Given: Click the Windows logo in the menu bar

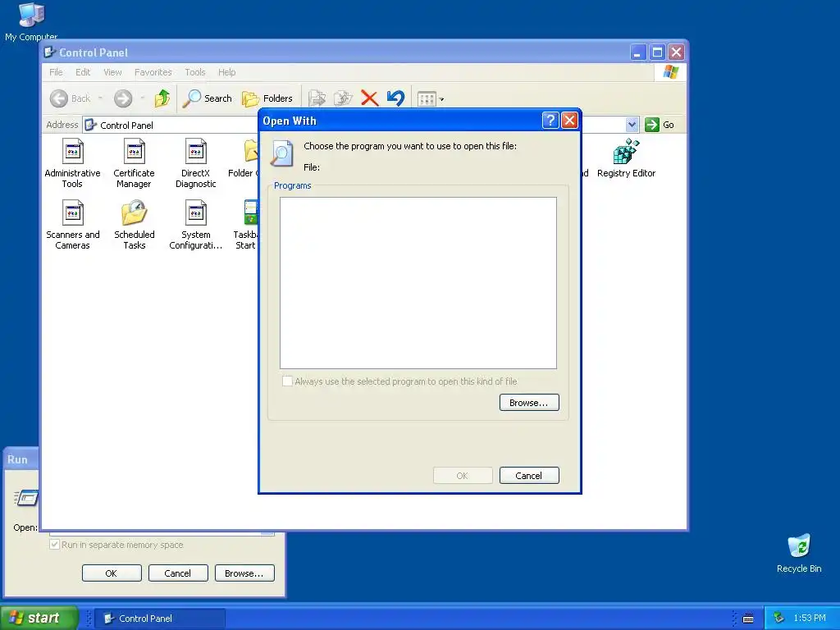Looking at the screenshot, I should [x=671, y=72].
